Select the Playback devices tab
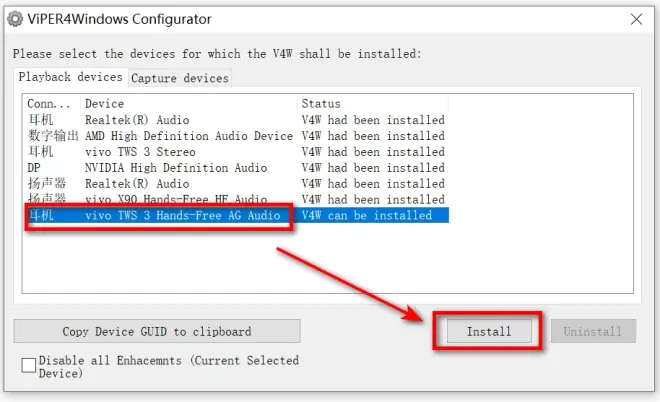The image size is (660, 402). [x=70, y=77]
